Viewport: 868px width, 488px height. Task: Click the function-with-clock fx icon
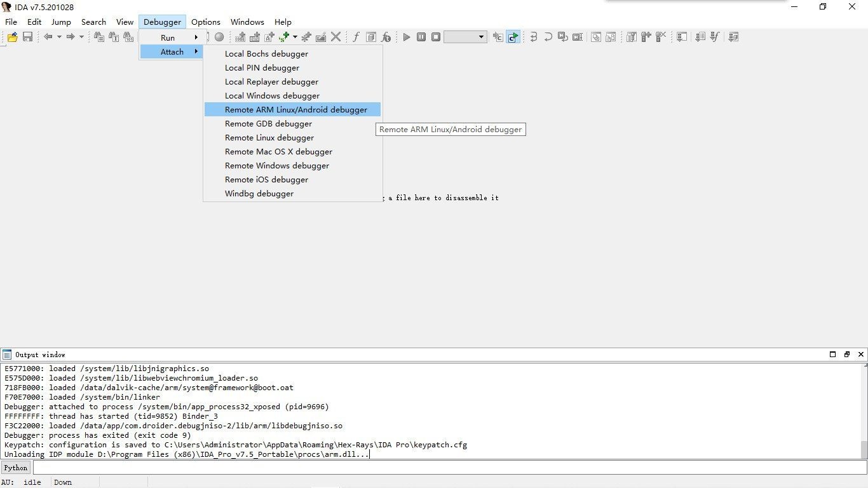click(386, 37)
